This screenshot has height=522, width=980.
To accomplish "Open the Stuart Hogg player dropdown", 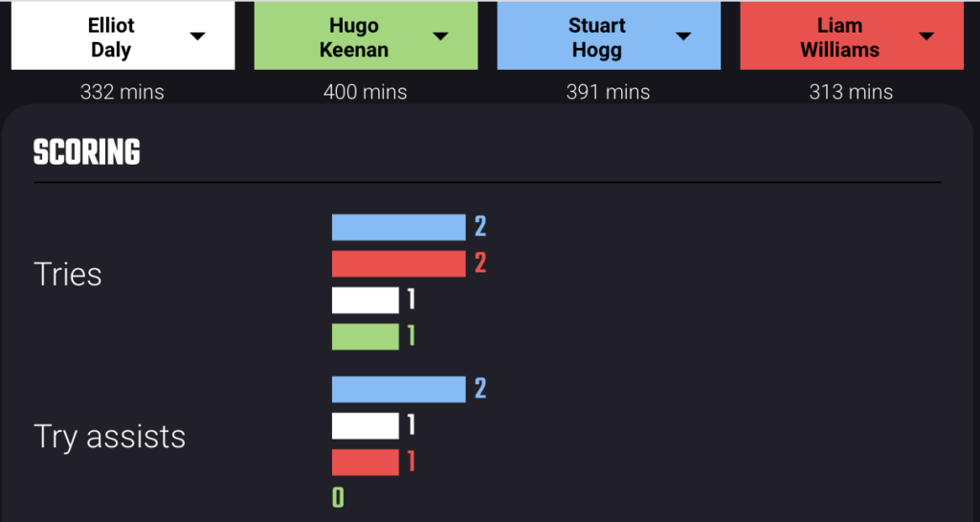I will click(x=609, y=35).
